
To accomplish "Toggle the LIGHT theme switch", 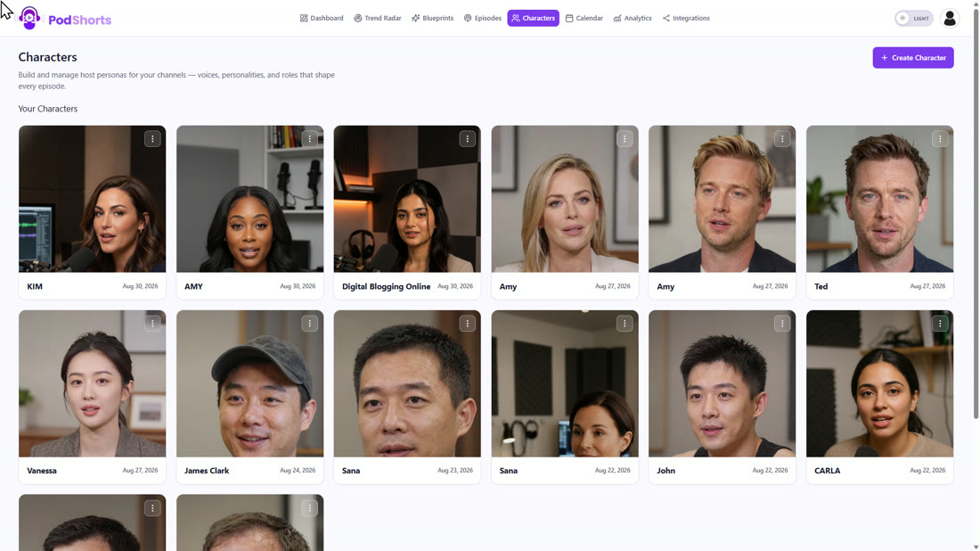I will click(914, 18).
